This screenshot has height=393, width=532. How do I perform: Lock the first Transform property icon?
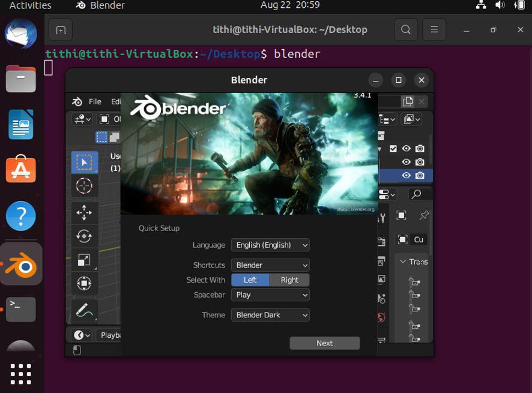pyautogui.click(x=414, y=282)
